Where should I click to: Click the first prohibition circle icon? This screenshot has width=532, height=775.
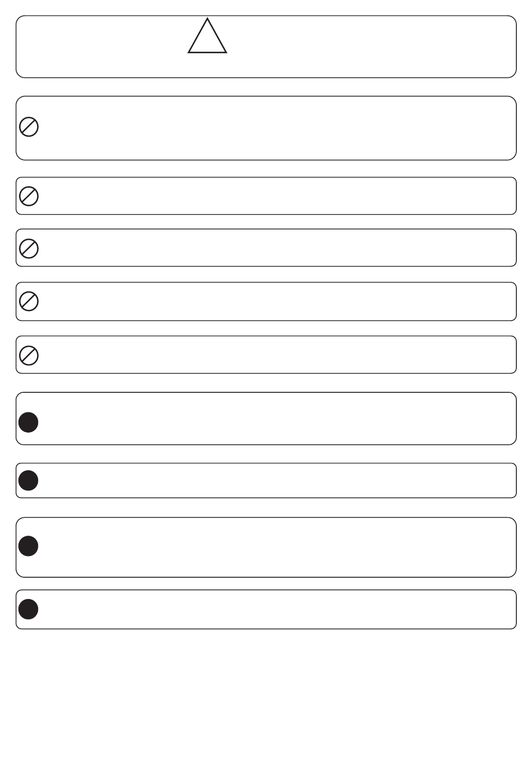click(x=29, y=127)
